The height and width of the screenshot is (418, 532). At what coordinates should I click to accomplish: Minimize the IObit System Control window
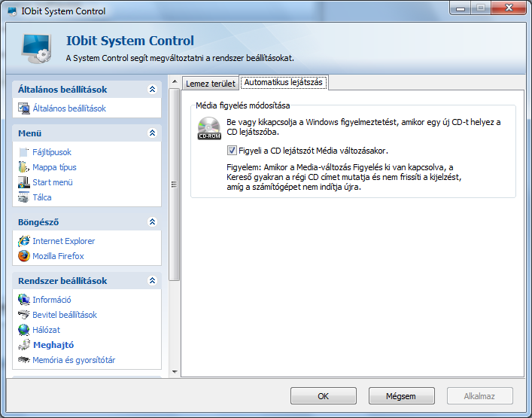461,8
